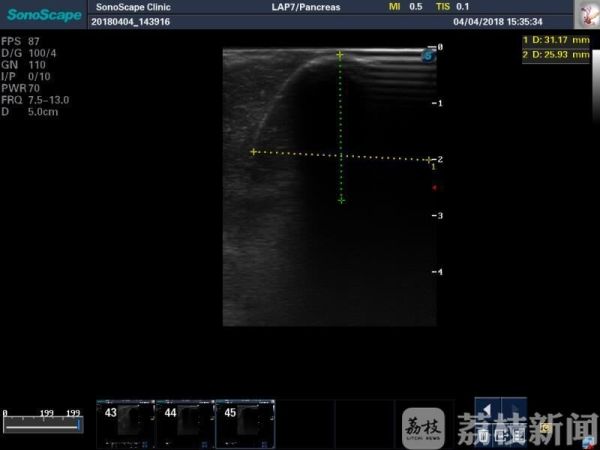Viewport: 600px width, 450px height.
Task: Click the right yellow caliper marker
Action: 430,159
